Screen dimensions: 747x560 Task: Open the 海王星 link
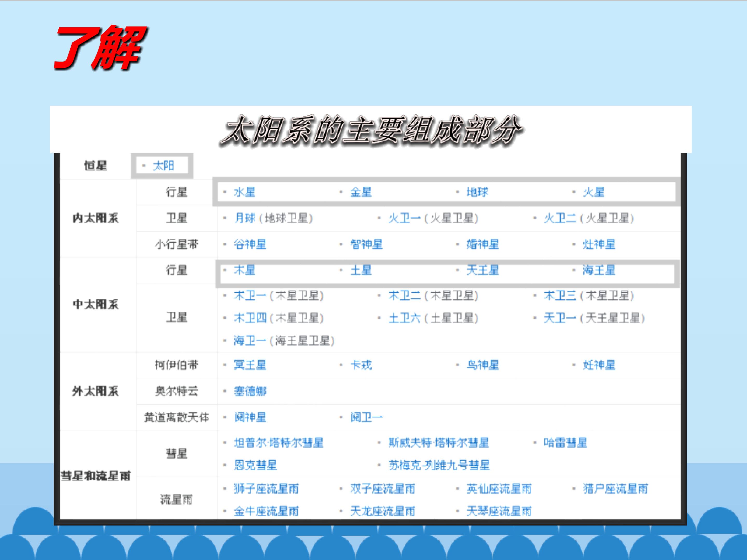(x=599, y=270)
